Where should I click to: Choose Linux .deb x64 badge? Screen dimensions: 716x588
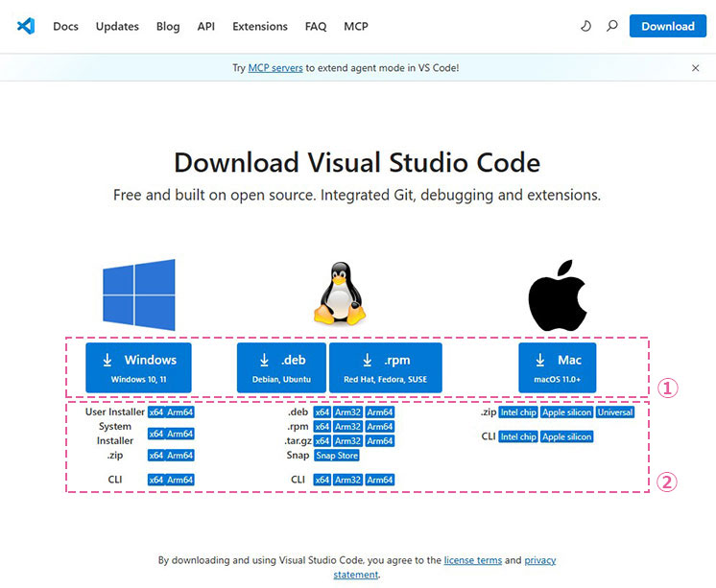[322, 412]
